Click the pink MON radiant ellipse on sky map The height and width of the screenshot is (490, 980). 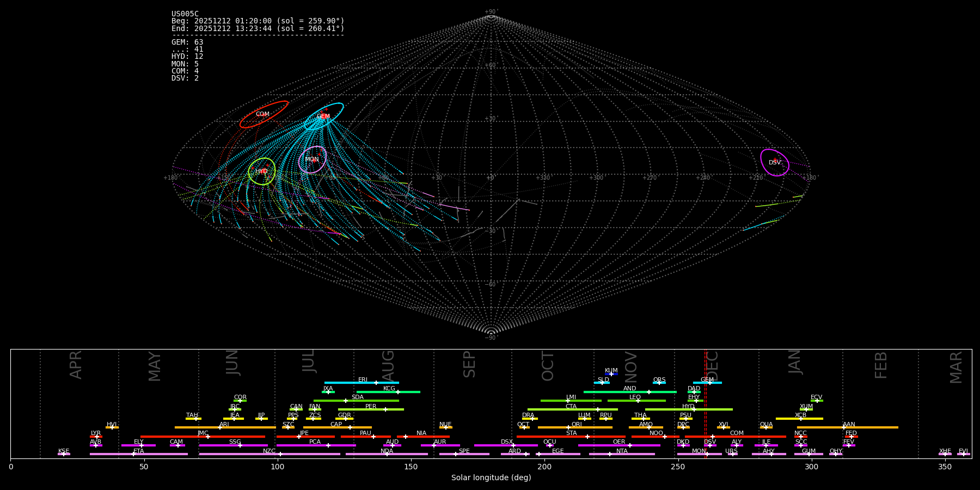[x=313, y=160]
